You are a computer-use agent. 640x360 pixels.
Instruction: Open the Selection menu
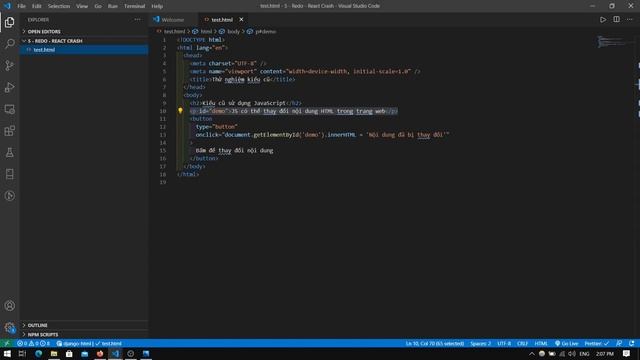coord(59,6)
